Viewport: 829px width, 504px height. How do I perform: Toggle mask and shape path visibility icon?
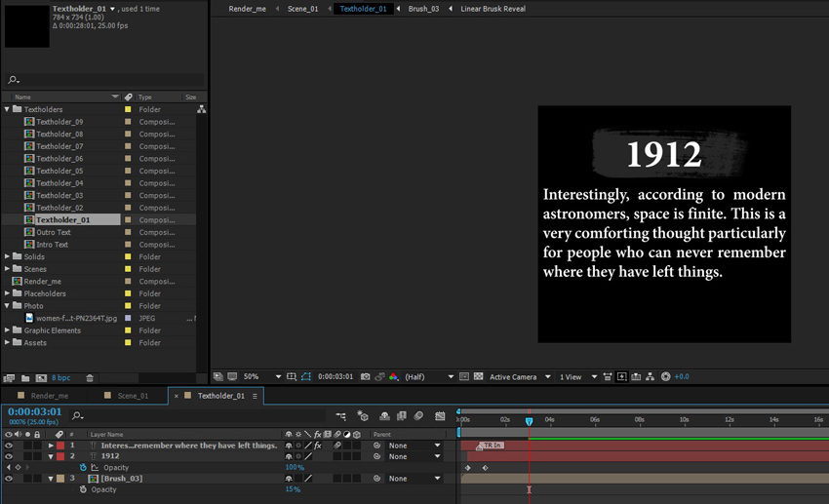pos(306,376)
